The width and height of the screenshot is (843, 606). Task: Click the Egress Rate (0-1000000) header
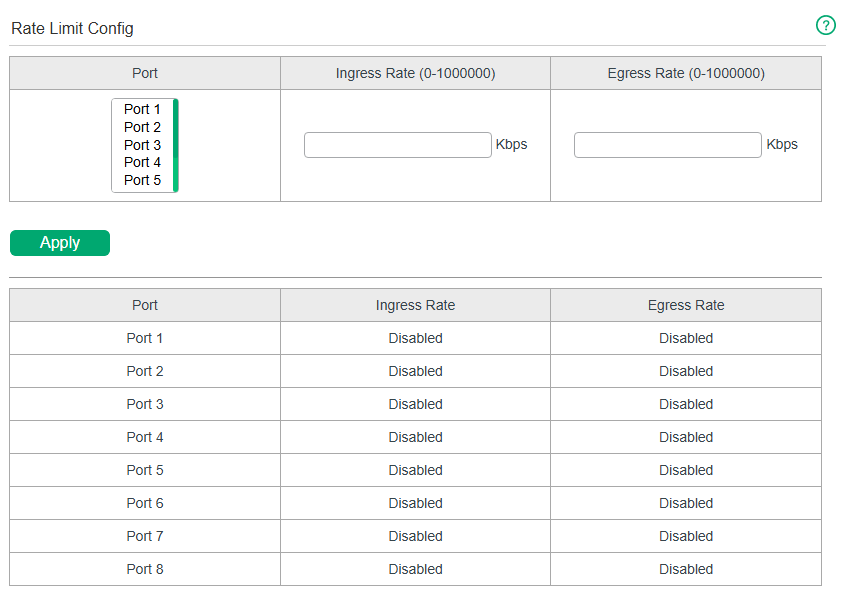click(686, 73)
